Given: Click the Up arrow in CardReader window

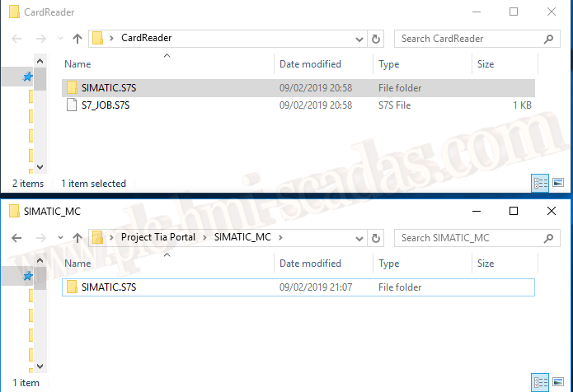Looking at the screenshot, I should pos(77,39).
